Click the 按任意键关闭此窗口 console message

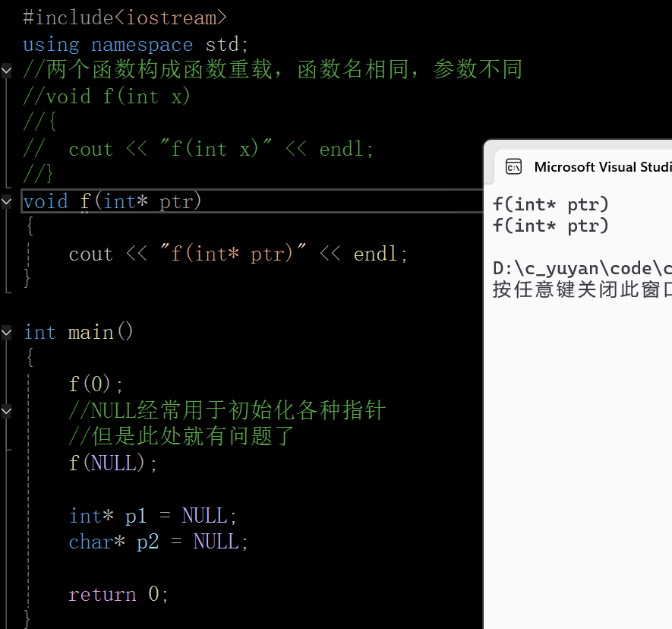tap(582, 289)
